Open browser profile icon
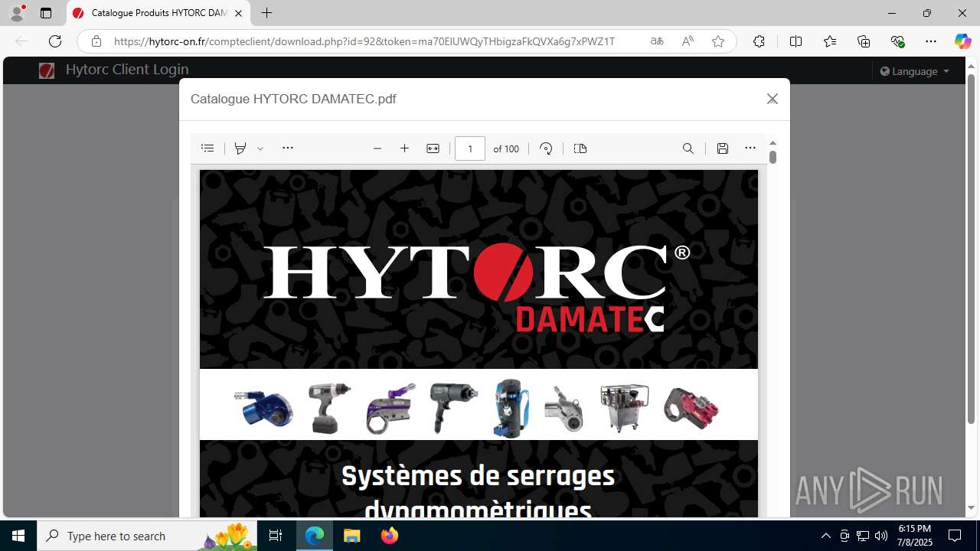980x551 pixels. click(x=17, y=13)
